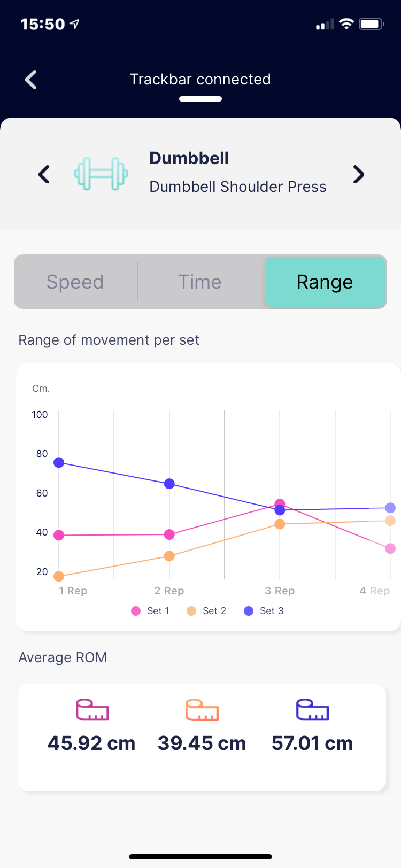Switch to the Speed tab
The height and width of the screenshot is (868, 401).
[75, 282]
